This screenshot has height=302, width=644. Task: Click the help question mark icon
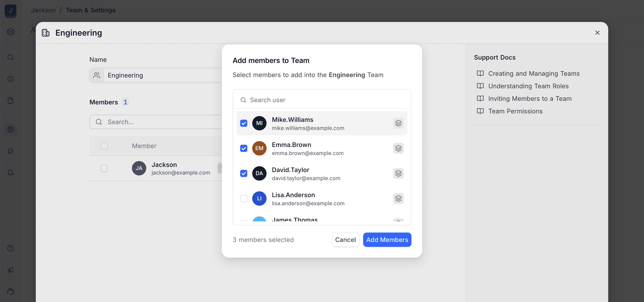pyautogui.click(x=11, y=248)
